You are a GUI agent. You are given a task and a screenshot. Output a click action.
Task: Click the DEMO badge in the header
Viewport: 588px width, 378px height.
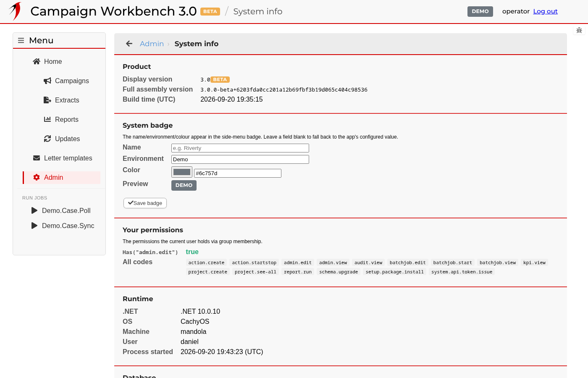[x=480, y=11]
